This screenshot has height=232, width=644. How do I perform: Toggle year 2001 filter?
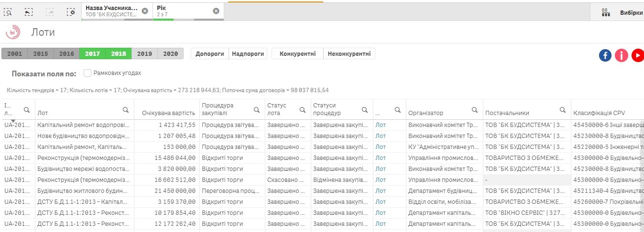click(15, 54)
